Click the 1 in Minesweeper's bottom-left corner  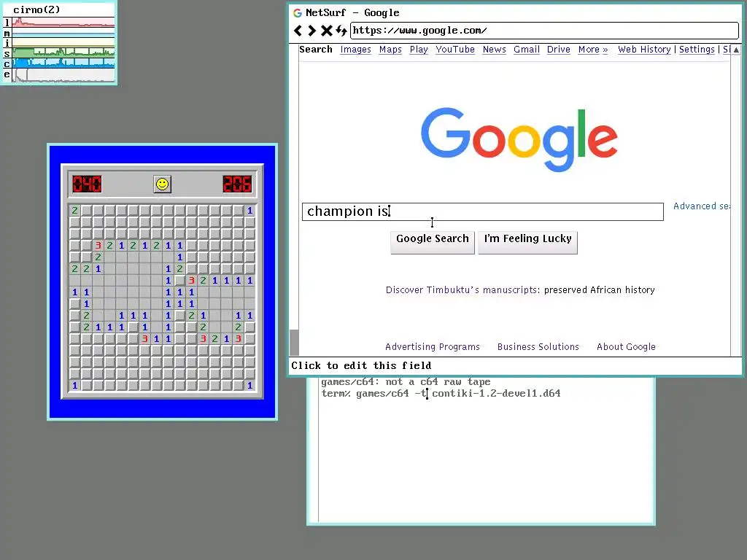pyautogui.click(x=75, y=385)
